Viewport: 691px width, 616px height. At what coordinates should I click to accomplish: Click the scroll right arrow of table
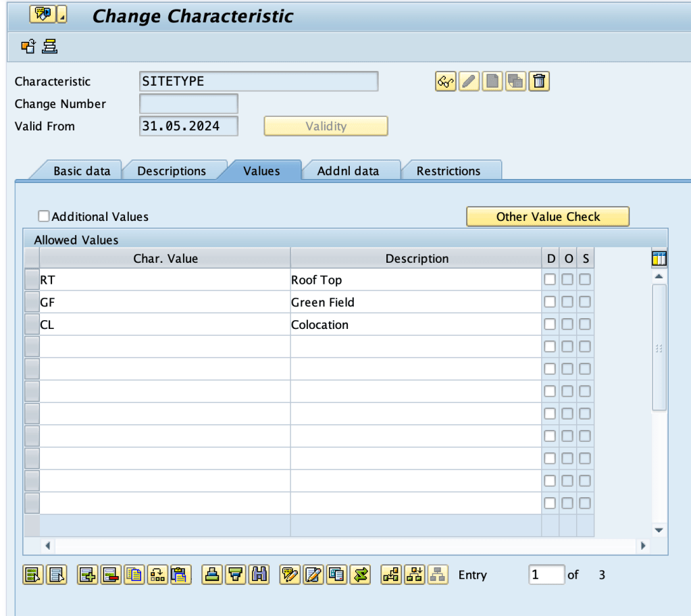coord(643,545)
